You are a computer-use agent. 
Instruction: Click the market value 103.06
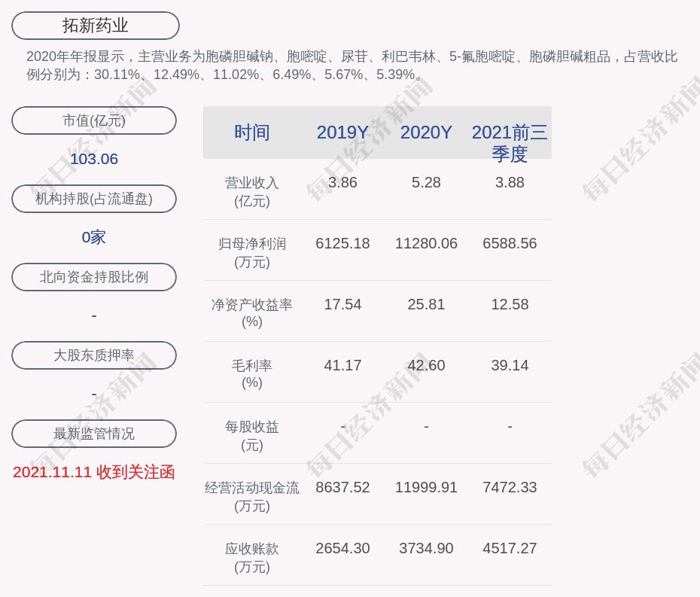coord(94,159)
